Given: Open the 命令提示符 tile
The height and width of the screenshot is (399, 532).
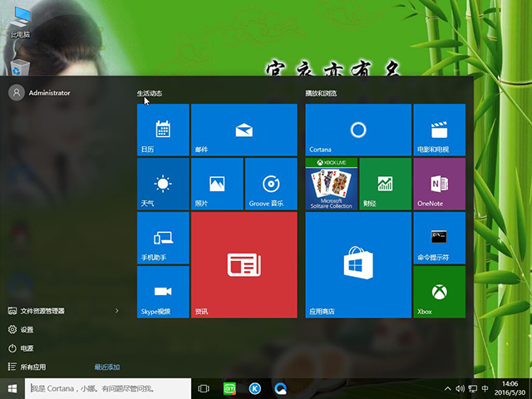Looking at the screenshot, I should coord(439,238).
